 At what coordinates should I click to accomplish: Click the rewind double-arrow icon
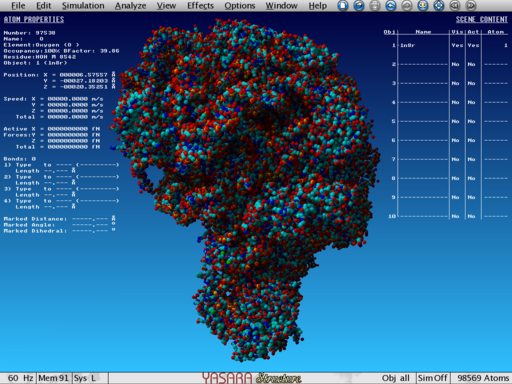(455, 5)
